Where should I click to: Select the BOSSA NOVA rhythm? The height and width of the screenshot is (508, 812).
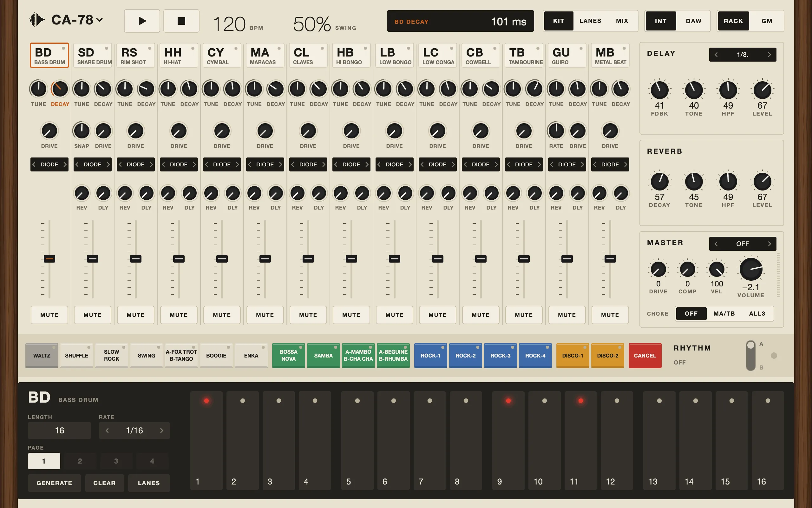click(x=289, y=355)
